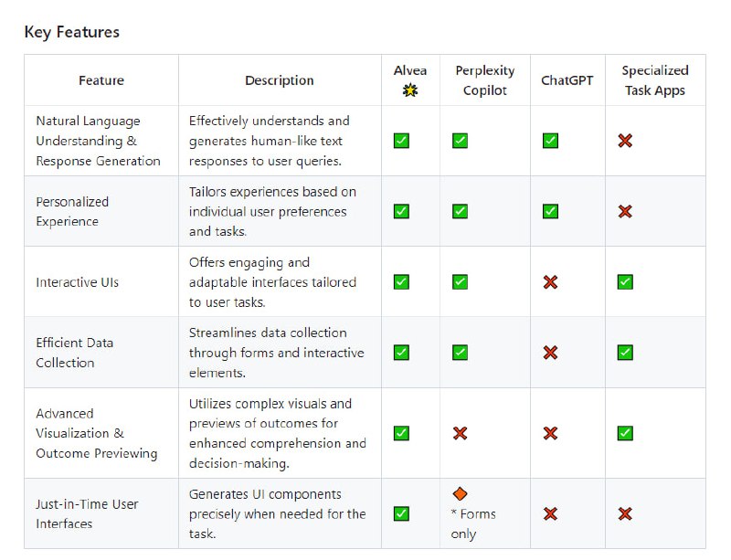The height and width of the screenshot is (560, 731).
Task: Click Alvea's green check for Natural Language Understanding
Action: [x=401, y=141]
